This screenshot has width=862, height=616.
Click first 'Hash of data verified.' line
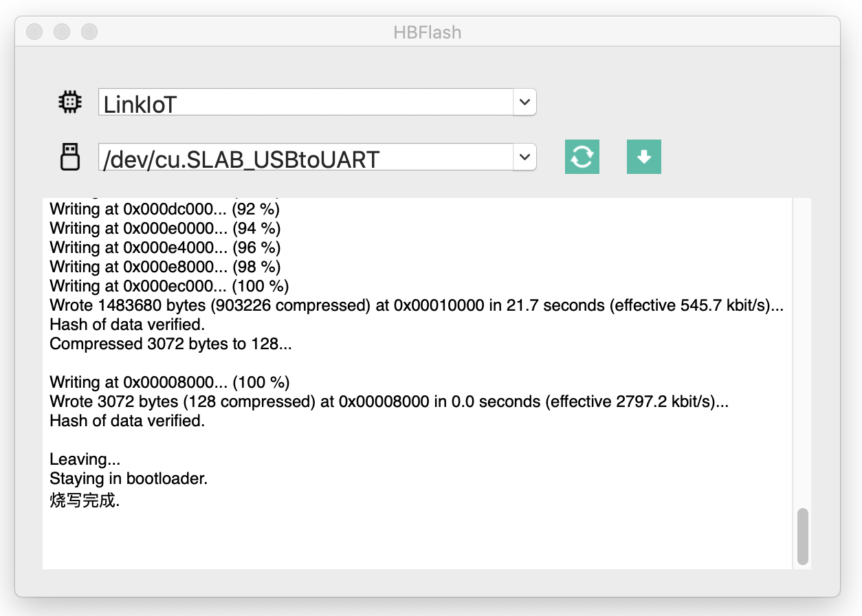tap(127, 324)
